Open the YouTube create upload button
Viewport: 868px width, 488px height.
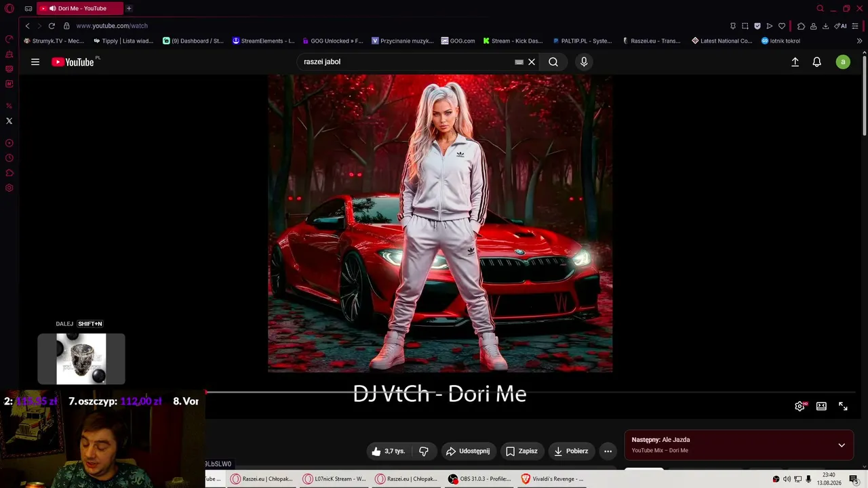tap(795, 62)
